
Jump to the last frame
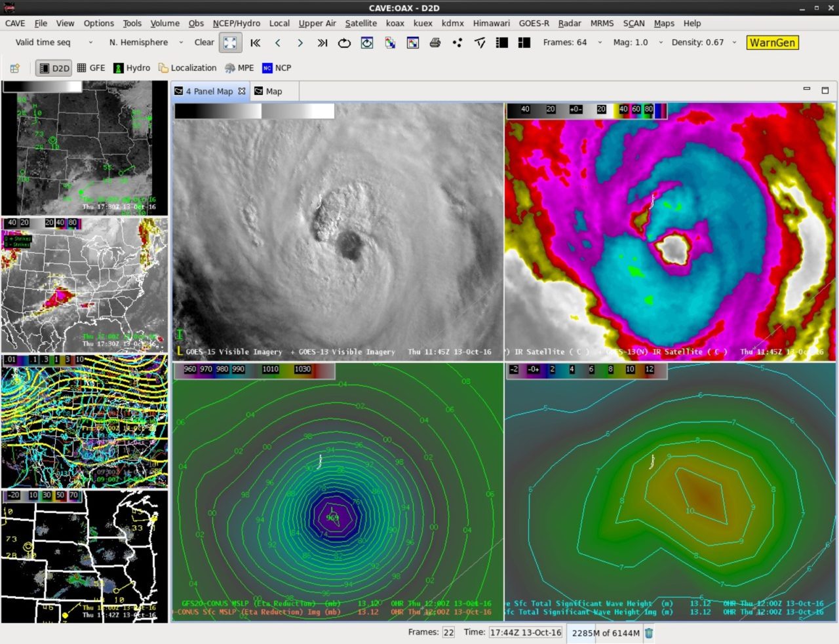pos(322,43)
